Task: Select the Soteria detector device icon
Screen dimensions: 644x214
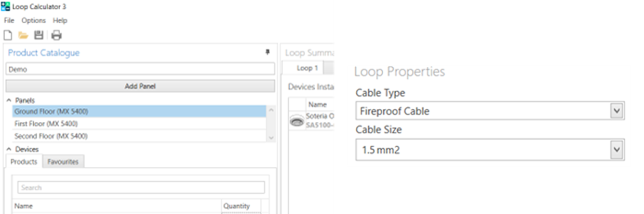Action: point(297,121)
